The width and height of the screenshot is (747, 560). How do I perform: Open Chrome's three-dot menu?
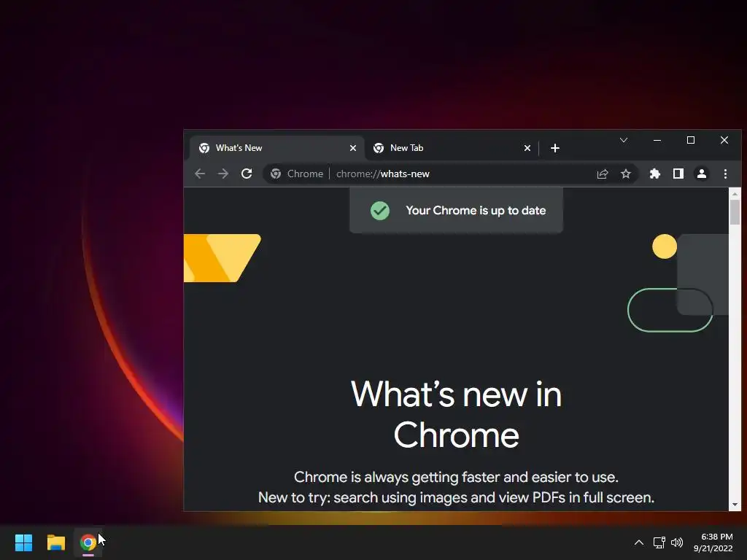[725, 174]
